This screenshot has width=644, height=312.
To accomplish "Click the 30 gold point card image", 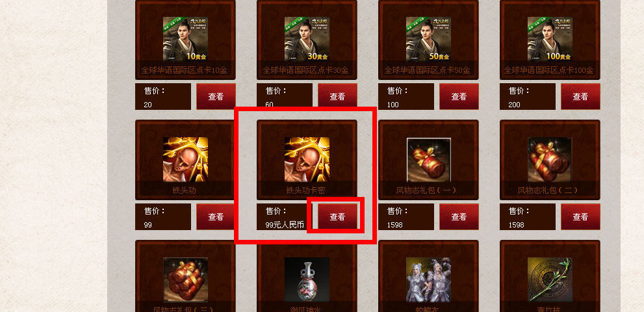I will coord(307,39).
